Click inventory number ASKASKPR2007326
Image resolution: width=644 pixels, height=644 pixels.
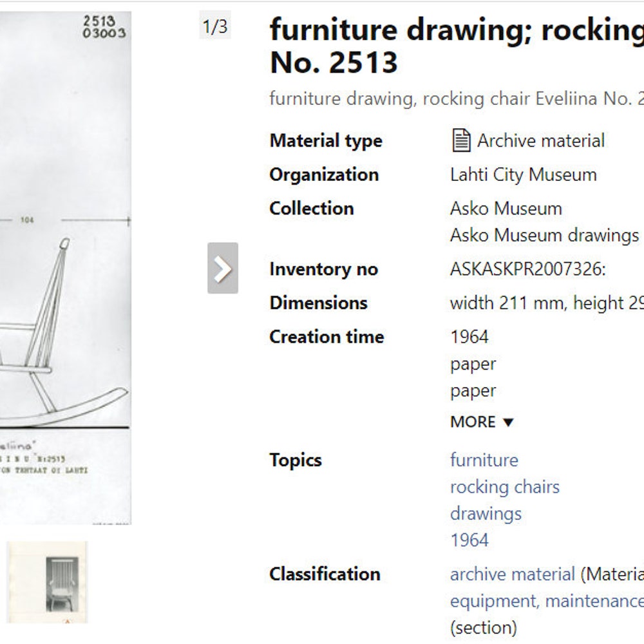coord(527,269)
